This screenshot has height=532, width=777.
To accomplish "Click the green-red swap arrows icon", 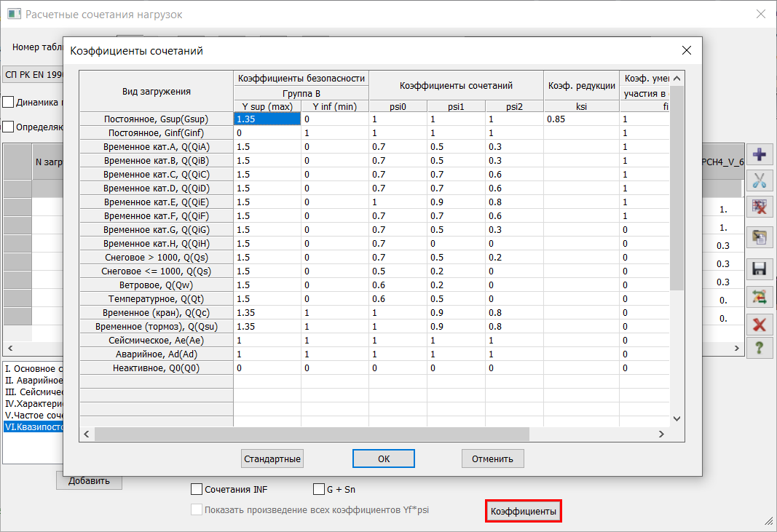I will (759, 296).
